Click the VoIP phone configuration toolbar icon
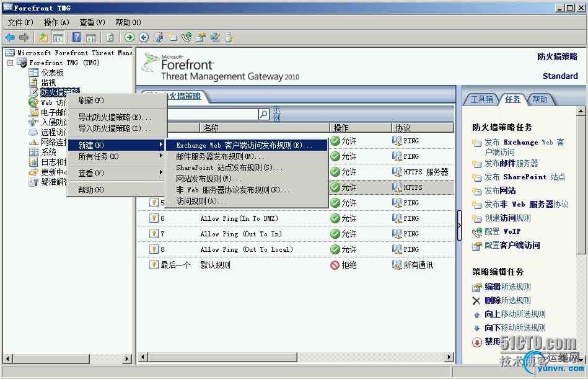588x379 pixels. click(x=186, y=37)
